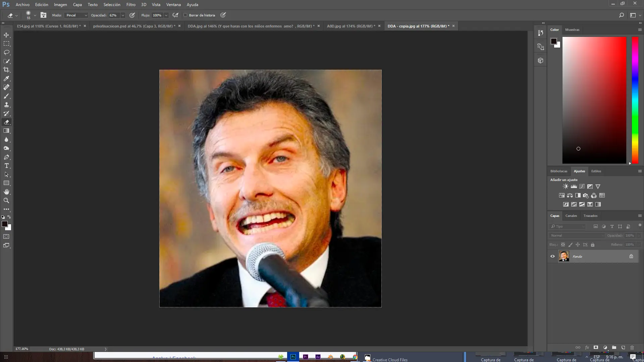The height and width of the screenshot is (362, 644).
Task: Switch to the Muestras tab
Action: click(x=572, y=29)
